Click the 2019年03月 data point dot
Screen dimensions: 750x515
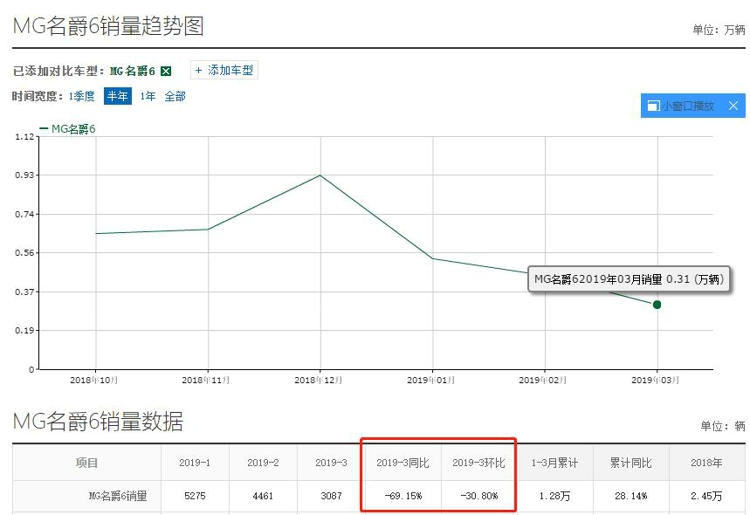click(657, 304)
